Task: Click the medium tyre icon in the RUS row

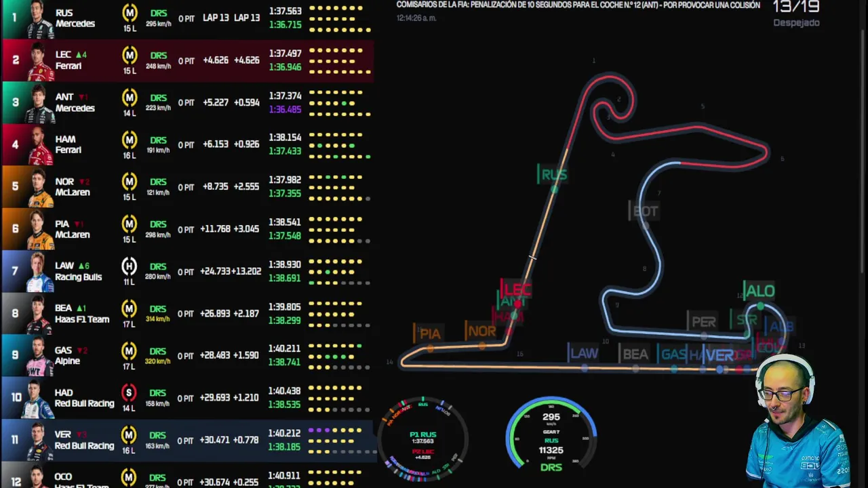Action: [x=129, y=12]
